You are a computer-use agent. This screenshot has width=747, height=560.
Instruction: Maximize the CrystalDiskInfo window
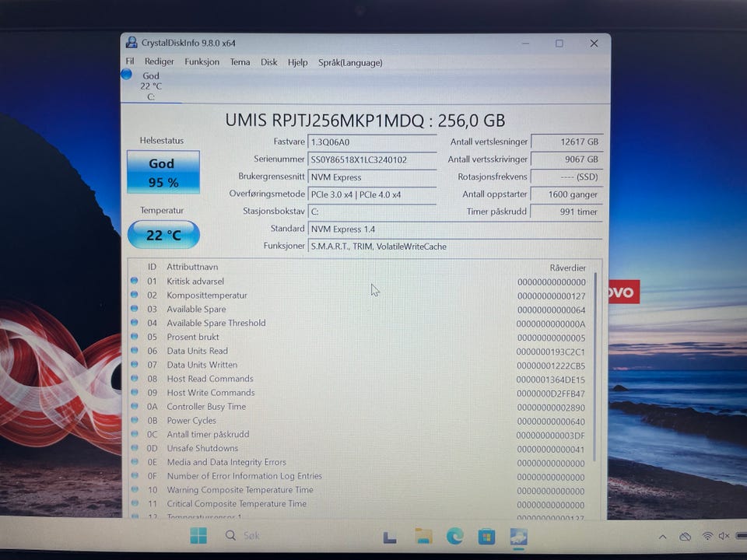coord(559,44)
